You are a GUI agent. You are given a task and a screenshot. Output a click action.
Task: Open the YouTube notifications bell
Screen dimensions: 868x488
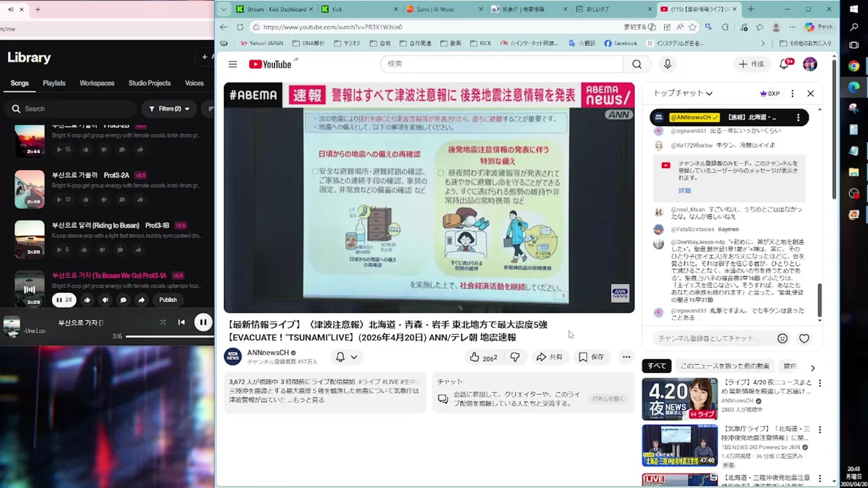(x=785, y=64)
